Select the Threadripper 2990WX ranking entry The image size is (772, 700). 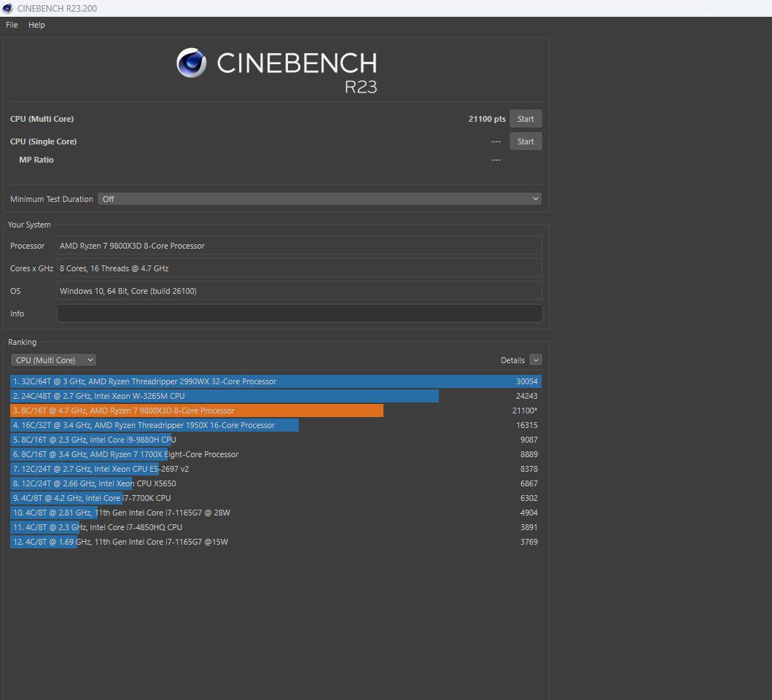coord(276,381)
